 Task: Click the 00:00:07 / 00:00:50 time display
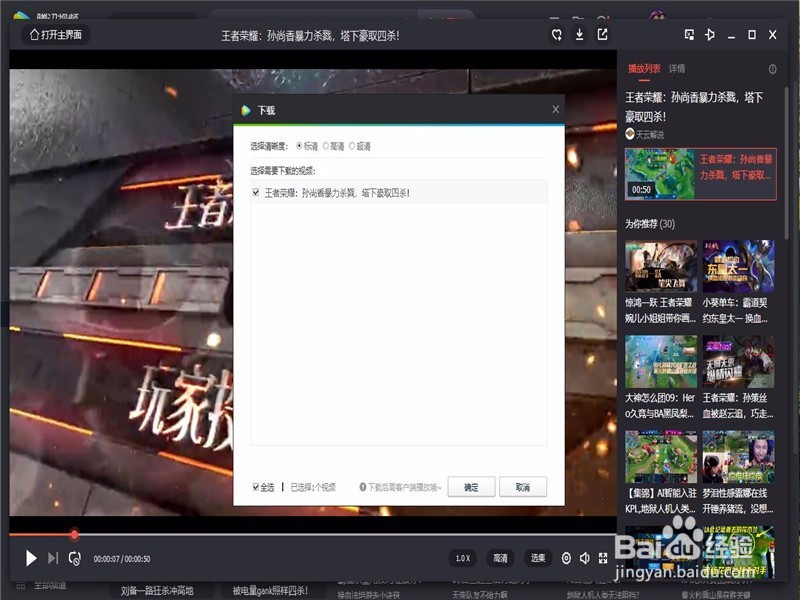[121, 559]
